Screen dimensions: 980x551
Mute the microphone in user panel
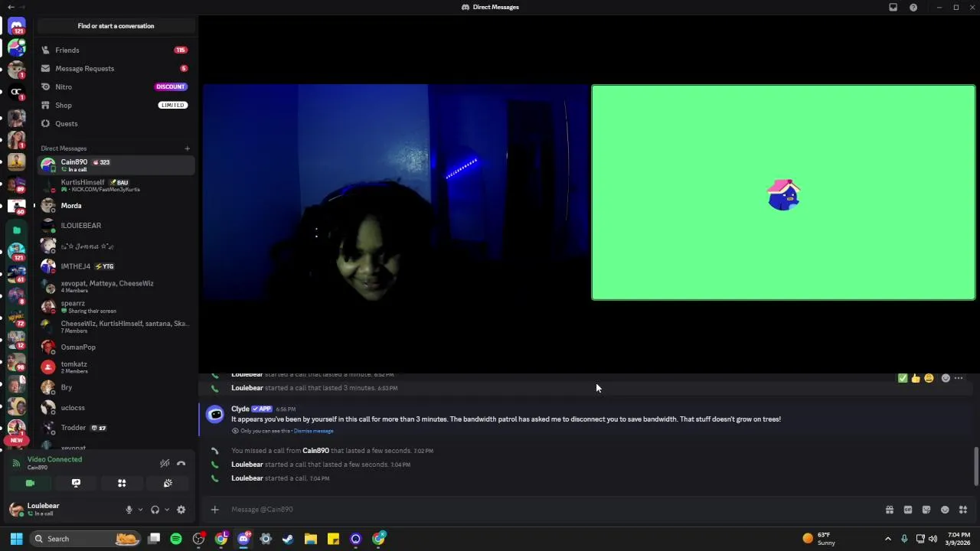tap(129, 510)
